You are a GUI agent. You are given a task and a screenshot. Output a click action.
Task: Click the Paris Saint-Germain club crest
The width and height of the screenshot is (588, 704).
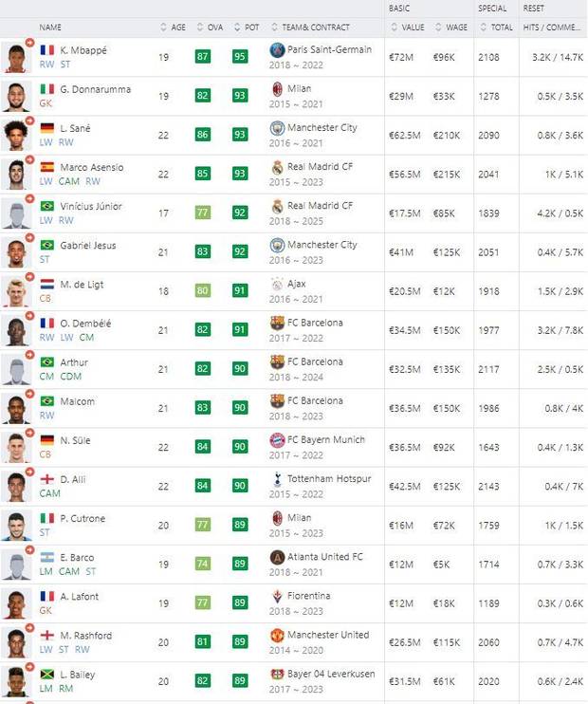click(x=277, y=49)
